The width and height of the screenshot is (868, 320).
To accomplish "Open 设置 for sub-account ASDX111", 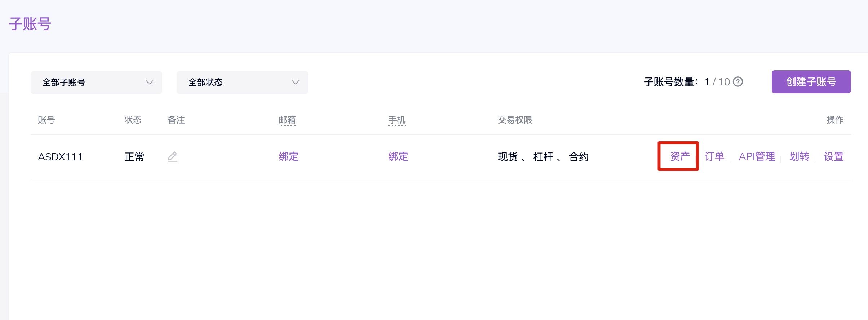I will (833, 156).
